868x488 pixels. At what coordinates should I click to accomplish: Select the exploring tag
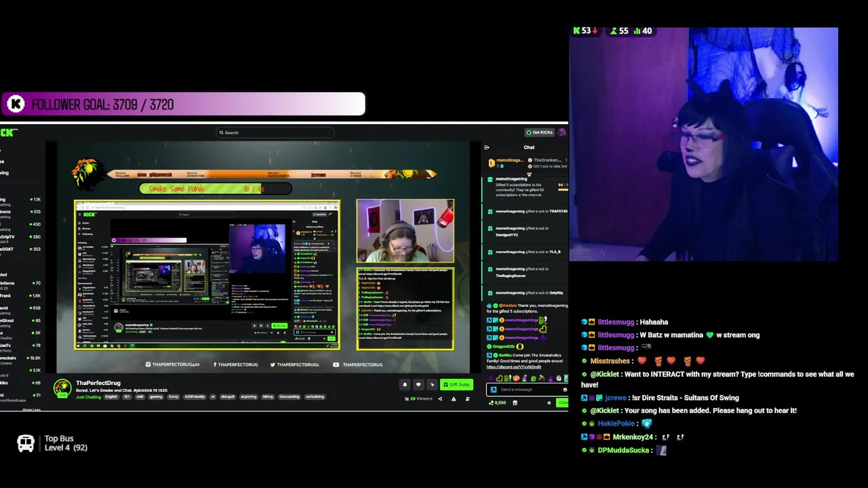click(248, 396)
